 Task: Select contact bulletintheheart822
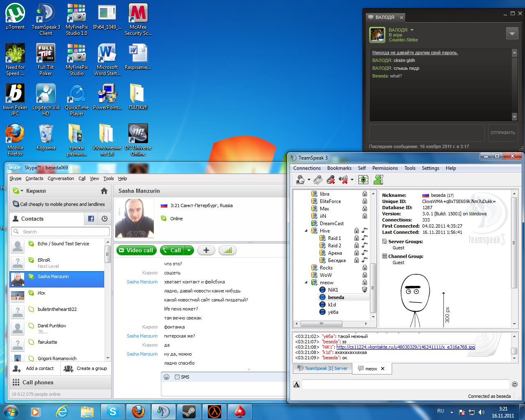click(x=57, y=312)
